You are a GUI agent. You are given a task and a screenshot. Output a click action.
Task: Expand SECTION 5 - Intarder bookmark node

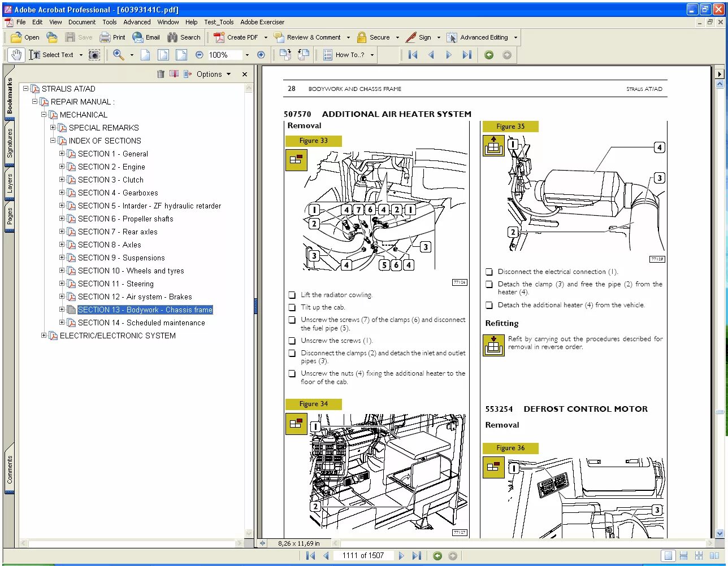click(62, 206)
